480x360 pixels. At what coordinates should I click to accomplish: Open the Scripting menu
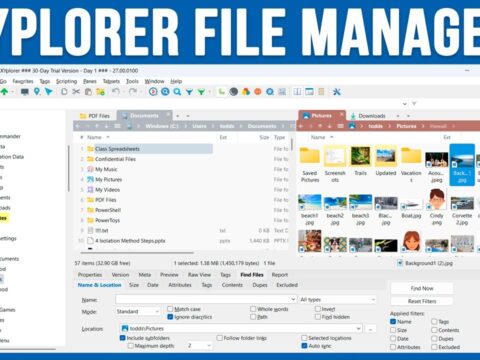66,81
